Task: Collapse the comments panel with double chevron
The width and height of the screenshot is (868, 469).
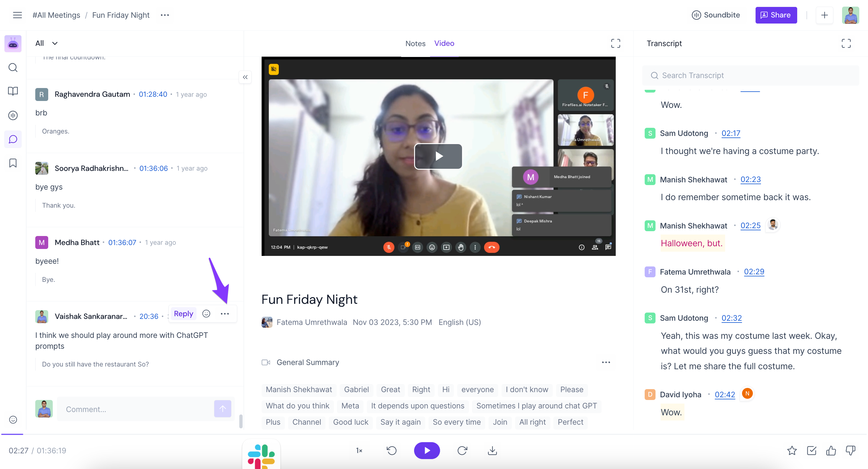Action: (245, 77)
